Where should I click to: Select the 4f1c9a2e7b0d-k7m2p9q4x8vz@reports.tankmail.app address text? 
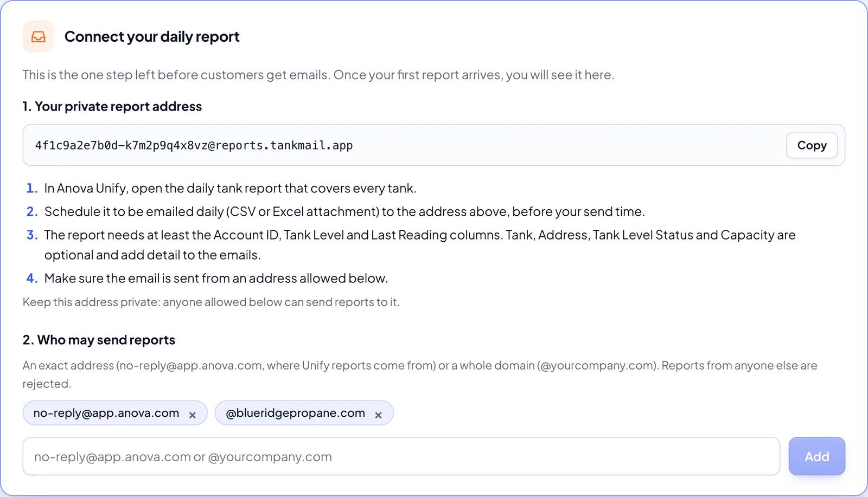pos(194,145)
